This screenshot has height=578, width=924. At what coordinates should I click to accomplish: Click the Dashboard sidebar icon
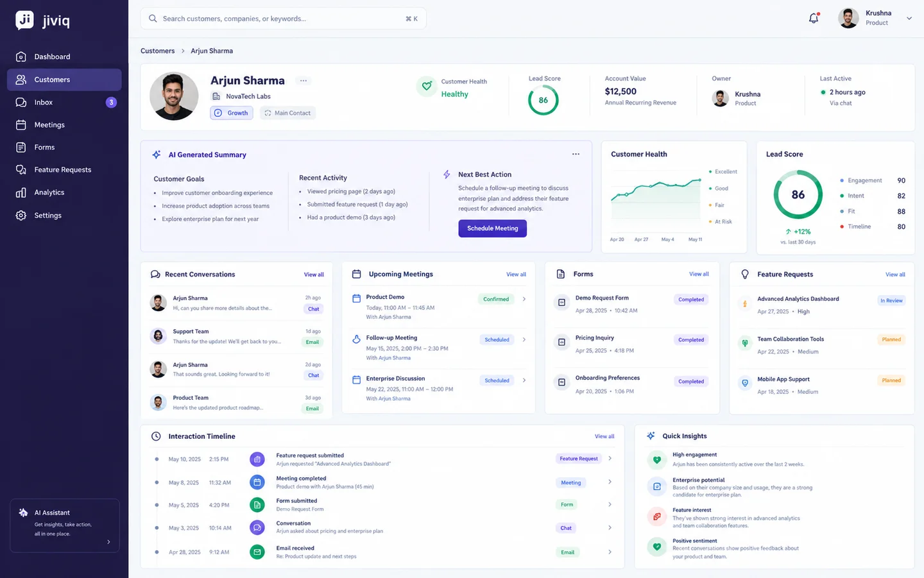[x=21, y=56]
